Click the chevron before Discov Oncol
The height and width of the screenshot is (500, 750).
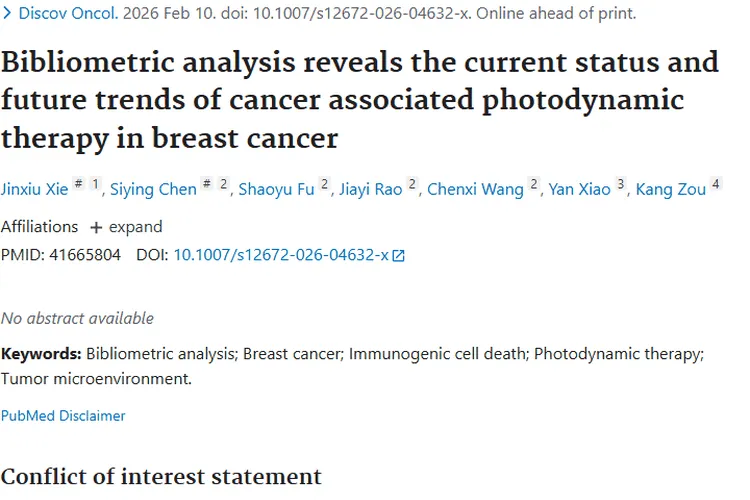(8, 14)
